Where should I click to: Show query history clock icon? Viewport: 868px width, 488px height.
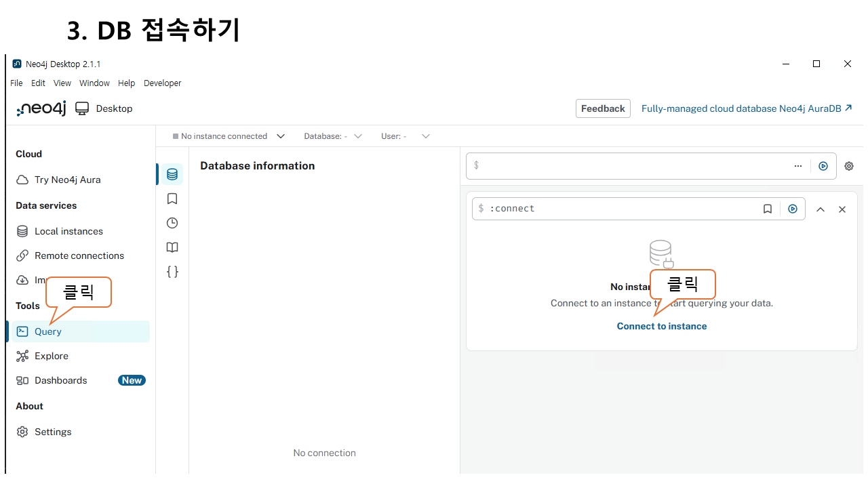[x=172, y=223]
